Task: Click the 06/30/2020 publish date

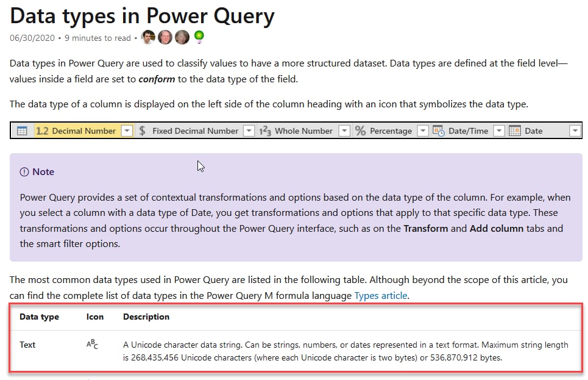Action: click(x=32, y=38)
